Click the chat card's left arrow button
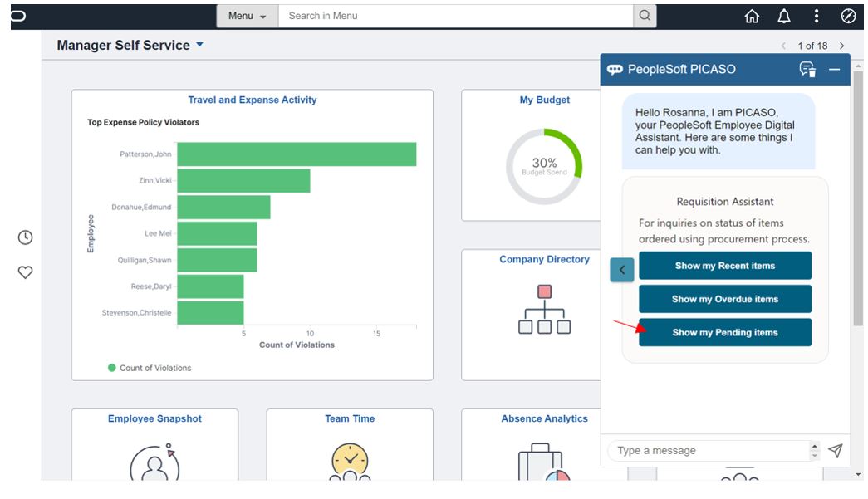The image size is (868, 499). coord(622,270)
